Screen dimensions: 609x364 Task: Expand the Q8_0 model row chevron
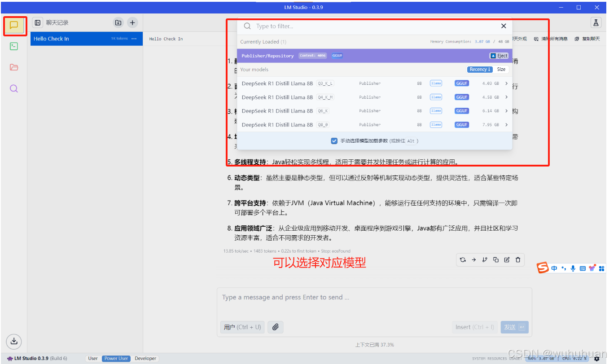[x=506, y=125]
